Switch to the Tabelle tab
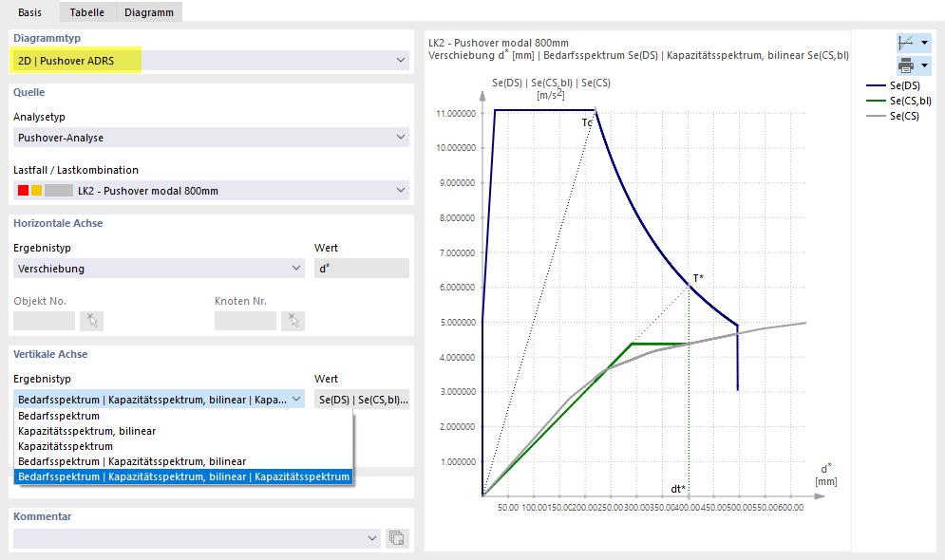The width and height of the screenshot is (945, 560). [86, 12]
